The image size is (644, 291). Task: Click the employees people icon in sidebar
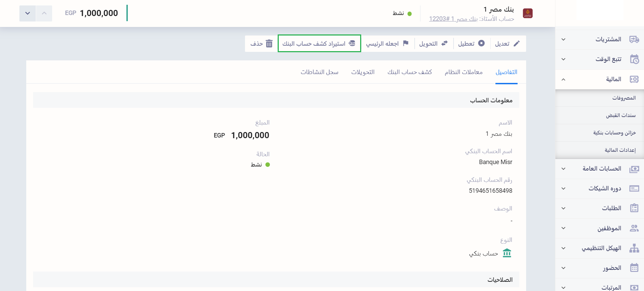tap(634, 228)
